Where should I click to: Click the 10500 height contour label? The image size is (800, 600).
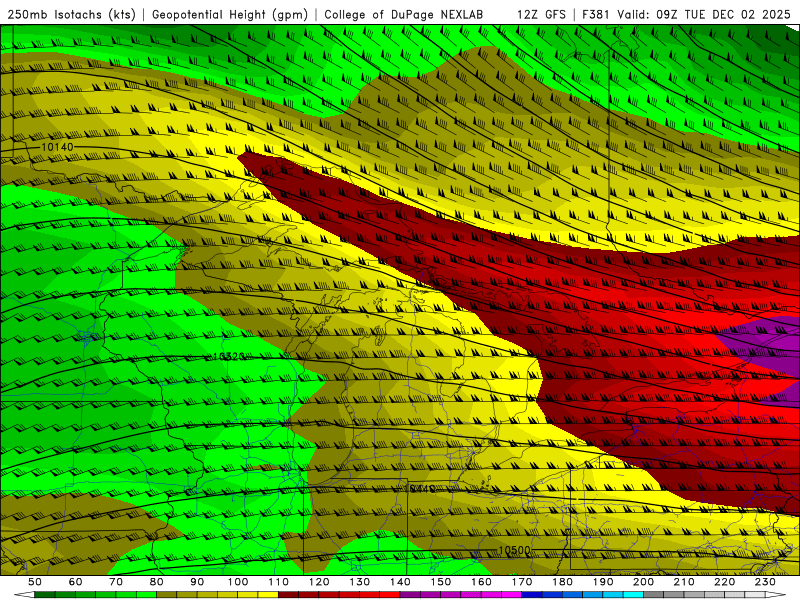coord(514,551)
